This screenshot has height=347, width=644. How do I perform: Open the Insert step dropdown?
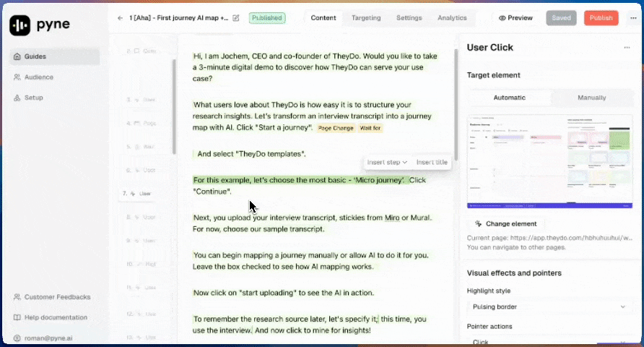(x=387, y=163)
